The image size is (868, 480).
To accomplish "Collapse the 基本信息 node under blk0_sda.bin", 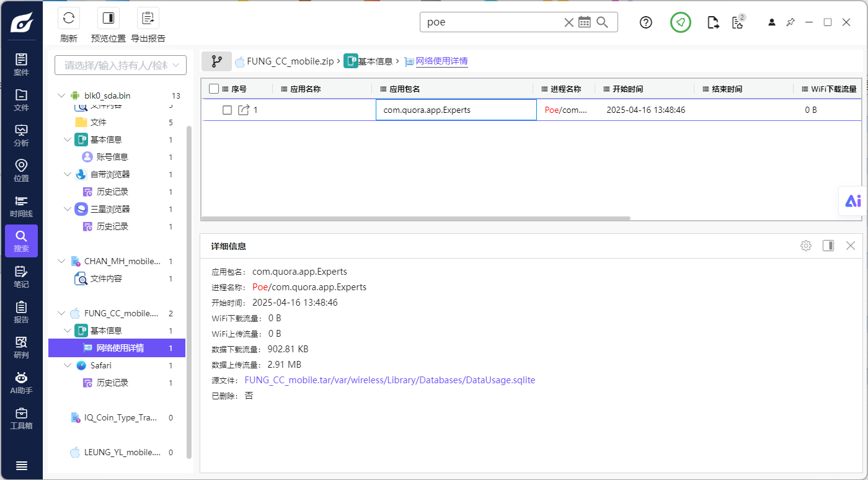I will coord(67,140).
